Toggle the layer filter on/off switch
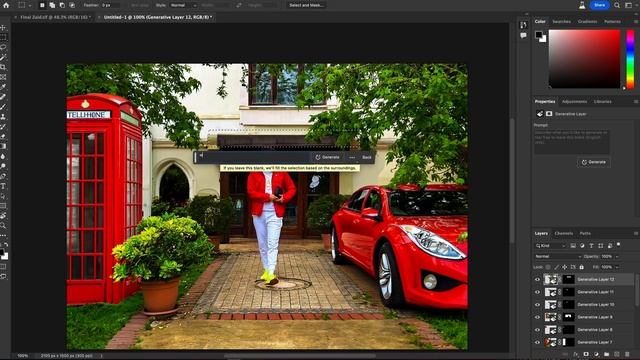 click(619, 244)
